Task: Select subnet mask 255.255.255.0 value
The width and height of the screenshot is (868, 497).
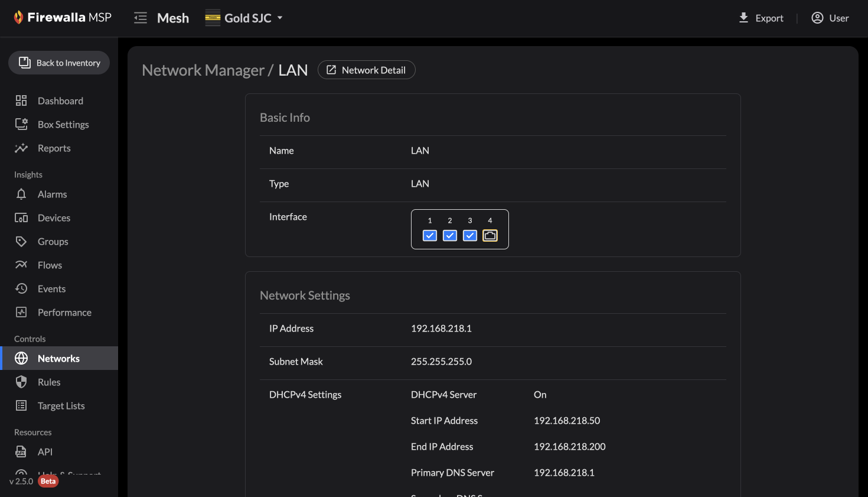Action: coord(441,362)
